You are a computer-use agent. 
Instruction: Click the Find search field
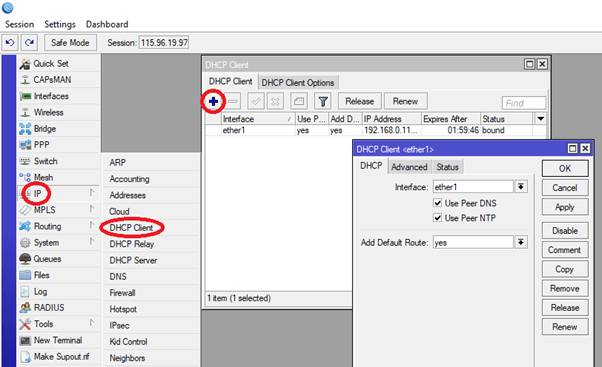click(524, 103)
